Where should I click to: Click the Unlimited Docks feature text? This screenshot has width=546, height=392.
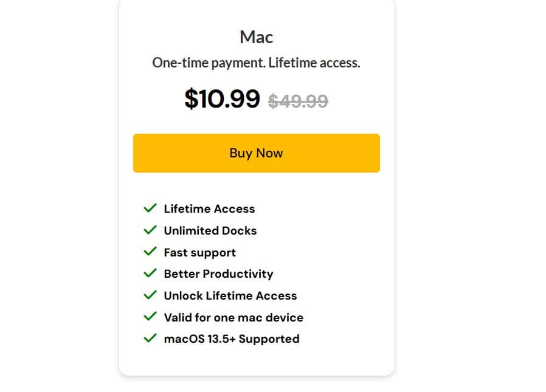tap(210, 230)
